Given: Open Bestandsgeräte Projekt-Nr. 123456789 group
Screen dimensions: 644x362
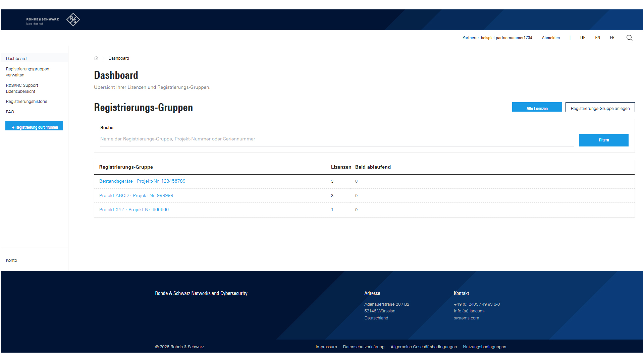Looking at the screenshot, I should tap(142, 181).
